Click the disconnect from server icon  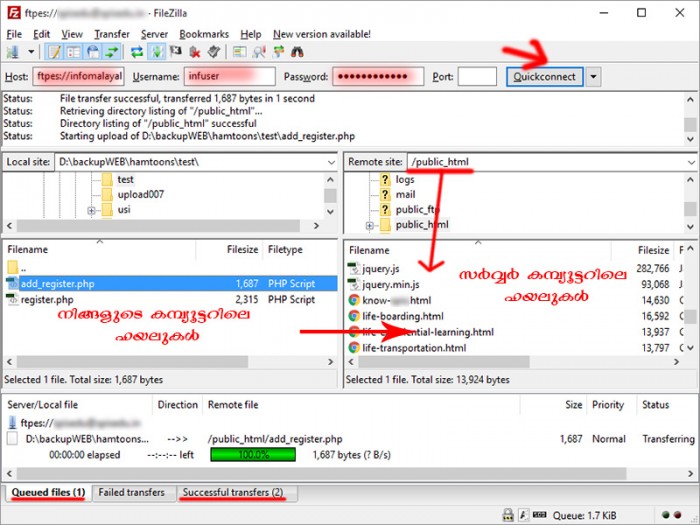click(x=195, y=52)
